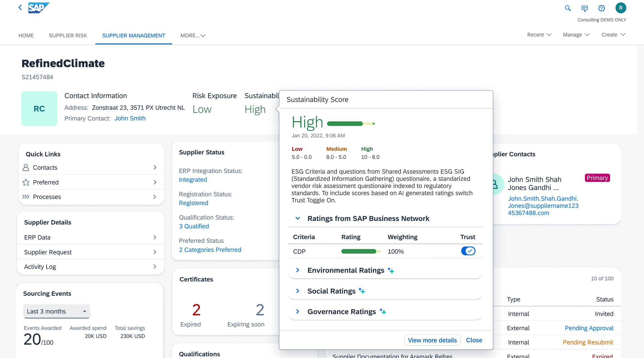Click the RC supplier avatar tile
Screen dimensions: 644x358
[39, 109]
